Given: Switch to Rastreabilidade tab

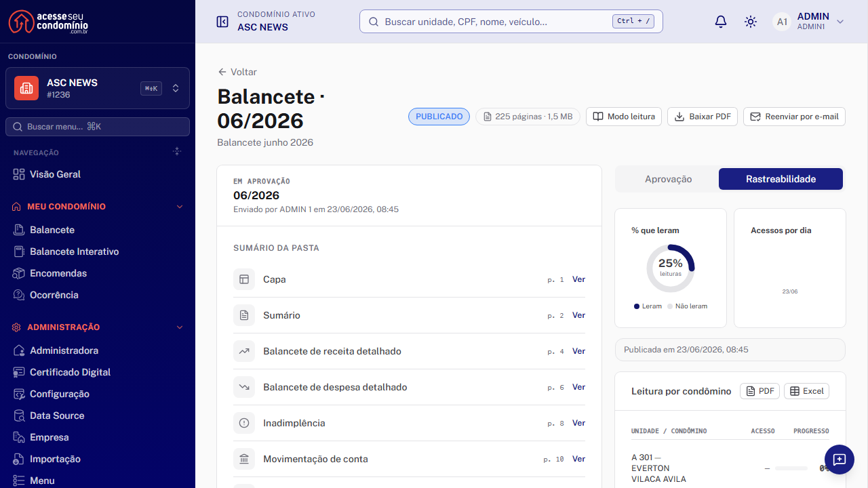Looking at the screenshot, I should tap(781, 179).
